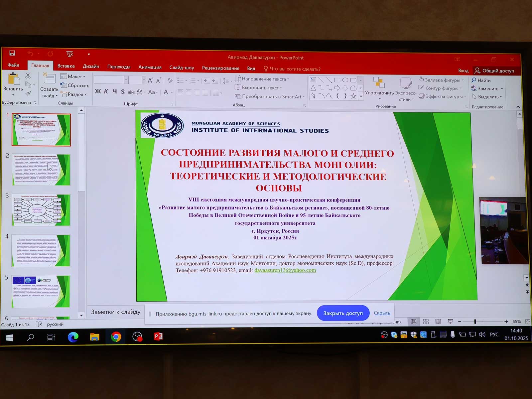The height and width of the screenshot is (399, 532).
Task: Toggle underline (Ч) formatting
Action: tap(114, 91)
